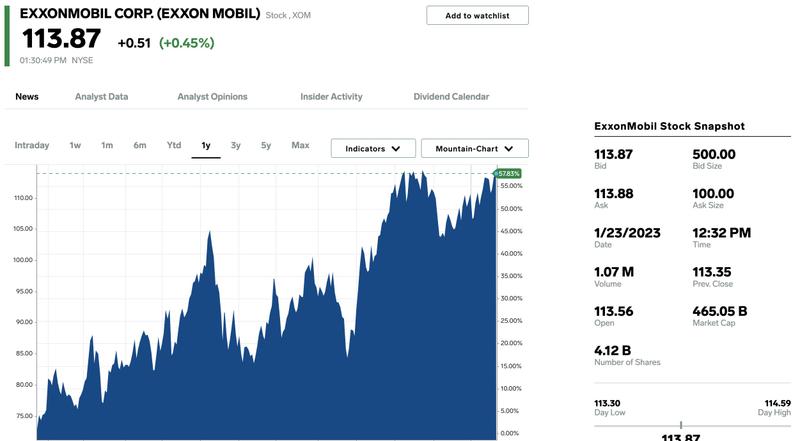Select the 3y chart range
Image resolution: width=800 pixels, height=441 pixels.
tap(235, 145)
